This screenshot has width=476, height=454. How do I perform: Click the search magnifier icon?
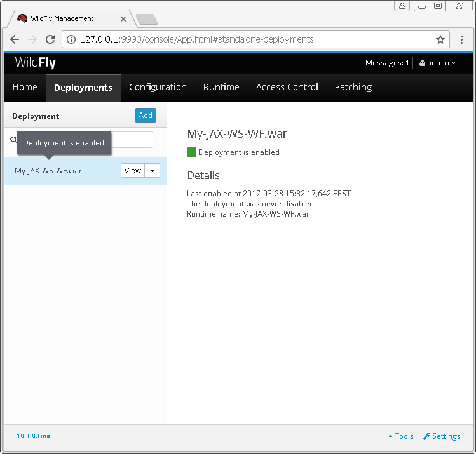[x=13, y=140]
